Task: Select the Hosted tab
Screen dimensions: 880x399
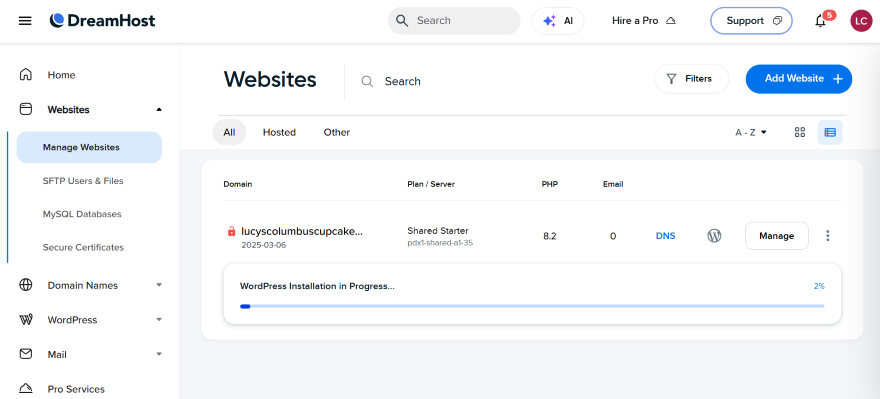Action: [279, 132]
